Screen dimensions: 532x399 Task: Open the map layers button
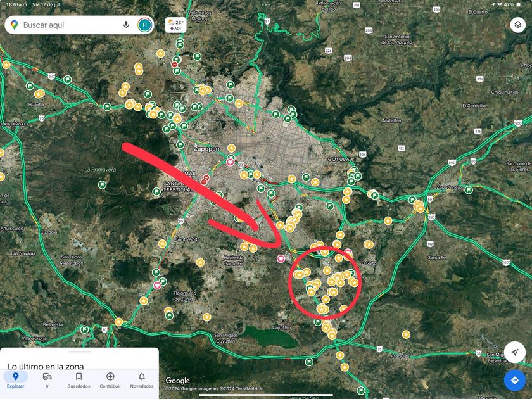click(x=518, y=25)
